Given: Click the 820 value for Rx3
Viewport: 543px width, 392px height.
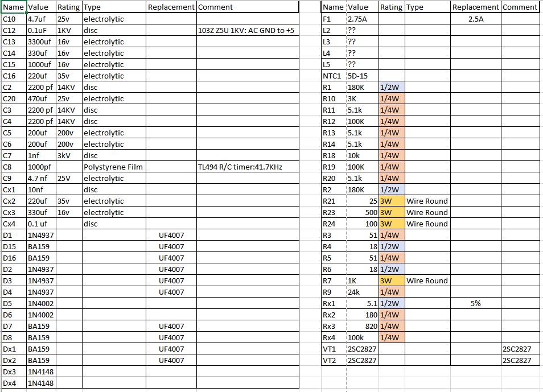Looking at the screenshot, I should 363,327.
